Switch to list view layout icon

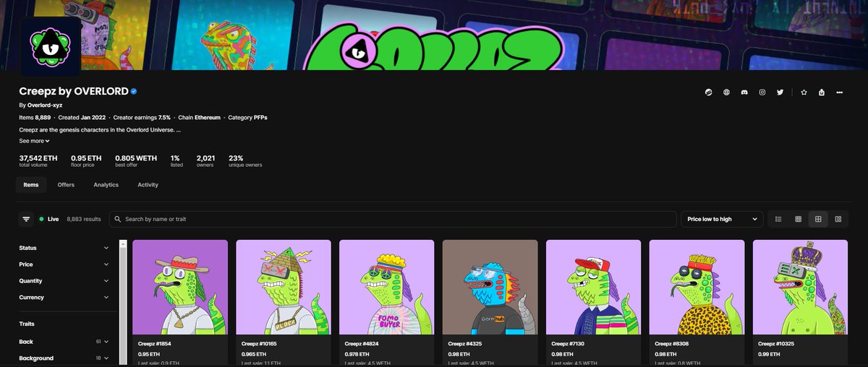pyautogui.click(x=778, y=219)
